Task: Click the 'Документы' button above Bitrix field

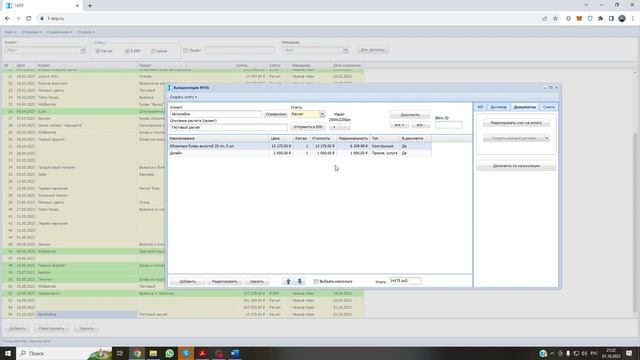Action: point(410,115)
